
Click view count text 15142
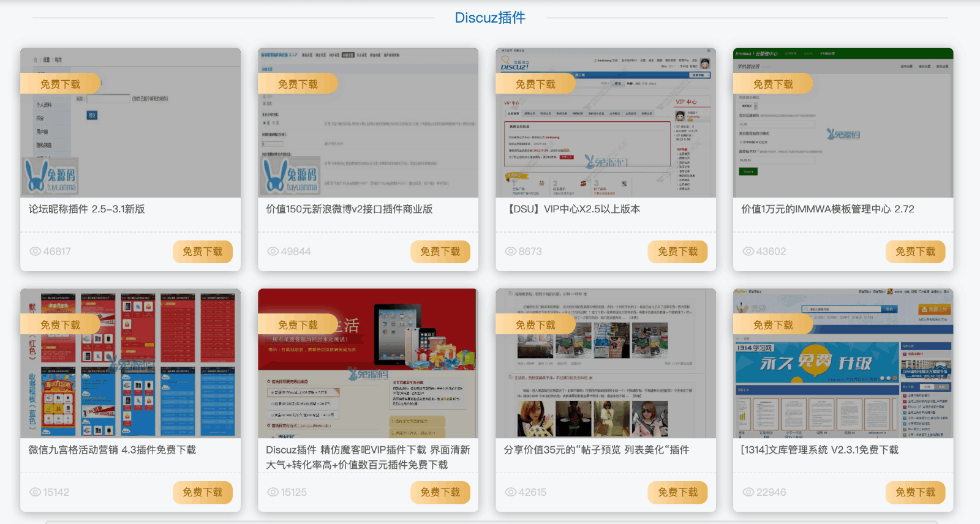[x=56, y=492]
